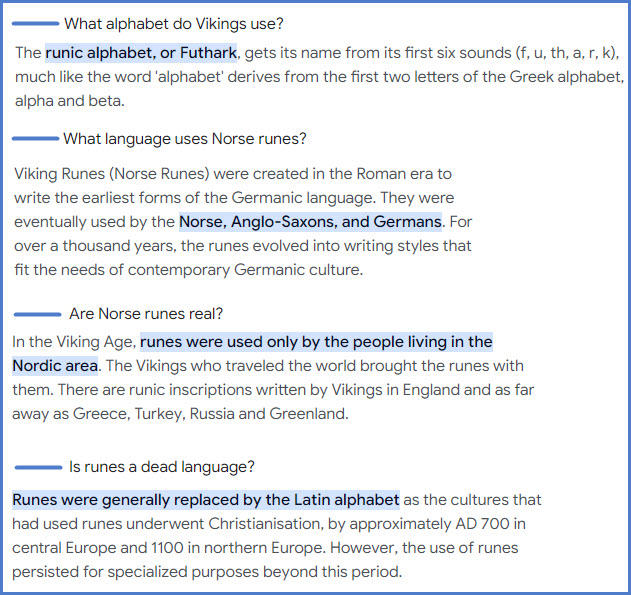The height and width of the screenshot is (595, 631).
Task: Collapse the "What language uses Norse runes?" question
Action: (184, 139)
